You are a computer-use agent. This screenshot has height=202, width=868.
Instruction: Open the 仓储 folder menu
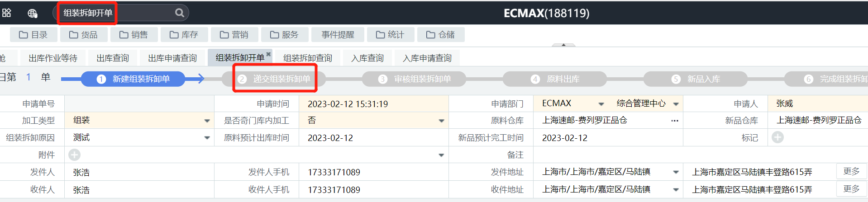click(440, 35)
